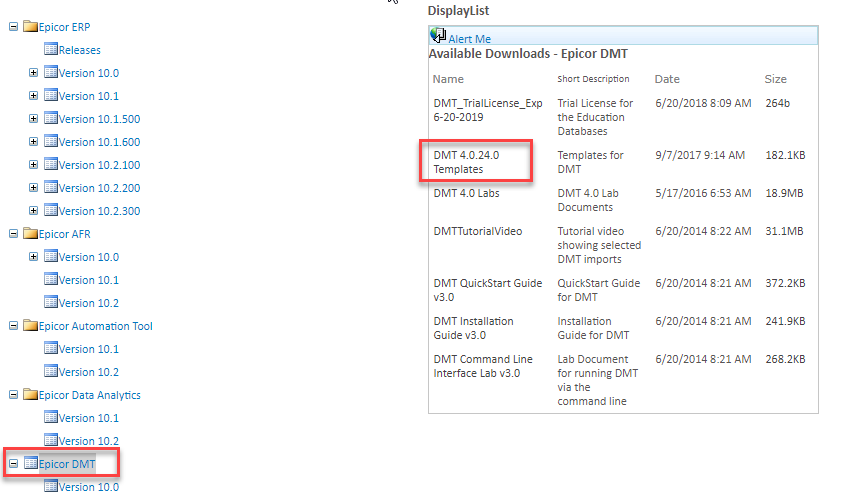The height and width of the screenshot is (501, 855).
Task: Expand the Version 10.1.500 node
Action: pyautogui.click(x=33, y=118)
